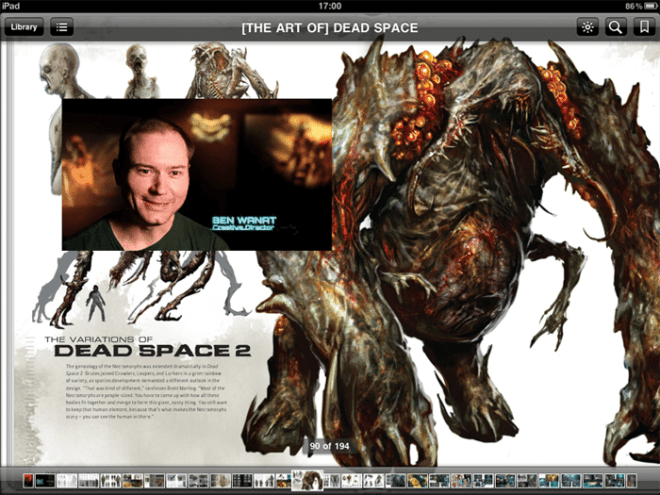Tap the book title "[THE ART OF] DEAD SPACE"

330,28
